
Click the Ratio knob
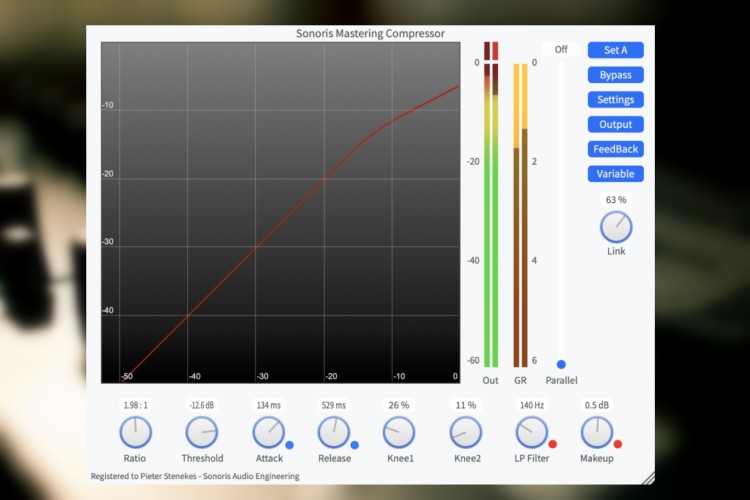(x=135, y=432)
